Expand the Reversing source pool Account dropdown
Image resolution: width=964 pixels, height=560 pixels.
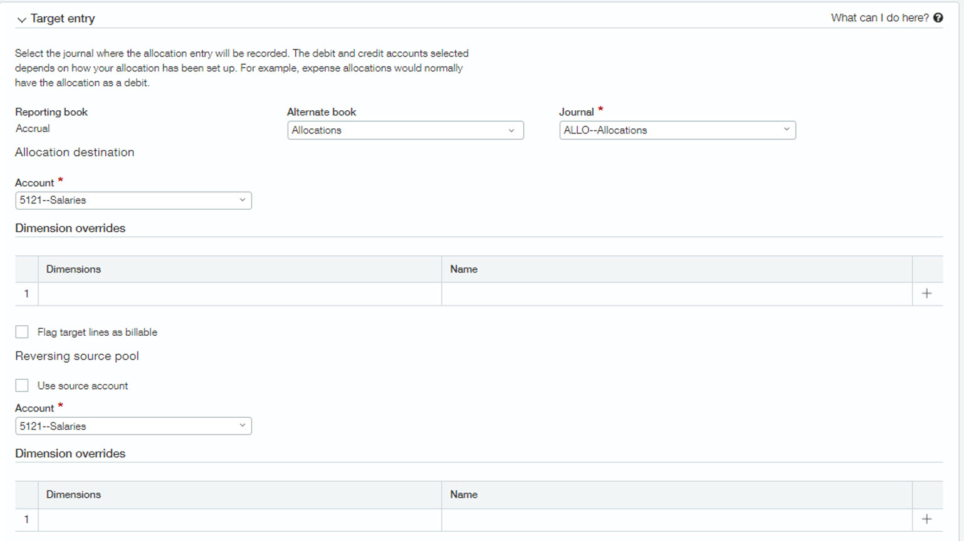(x=133, y=426)
